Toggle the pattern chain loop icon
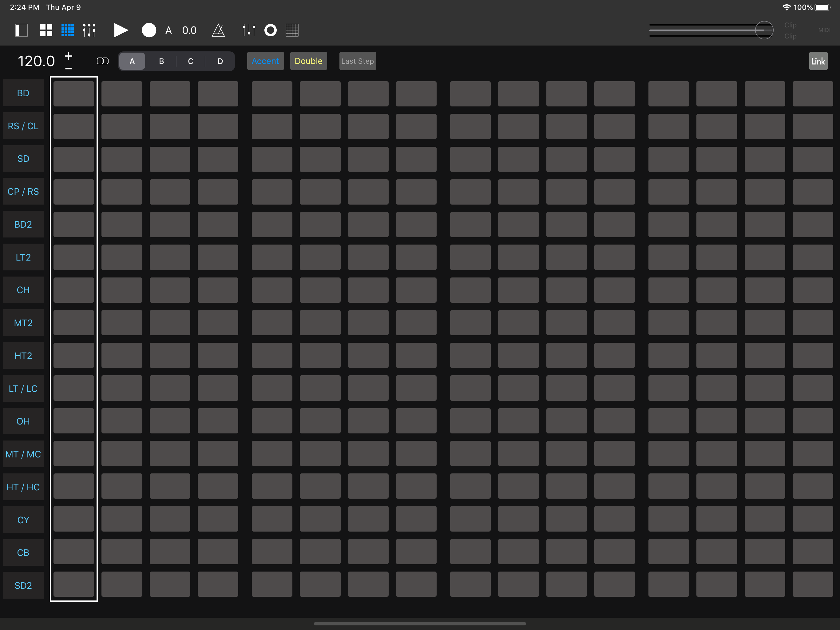840x630 pixels. [x=102, y=61]
